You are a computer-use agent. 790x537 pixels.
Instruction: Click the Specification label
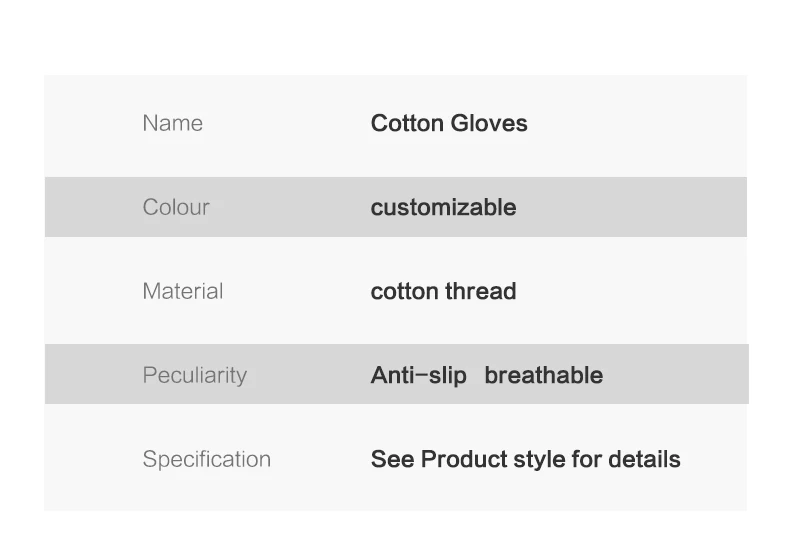tap(207, 460)
